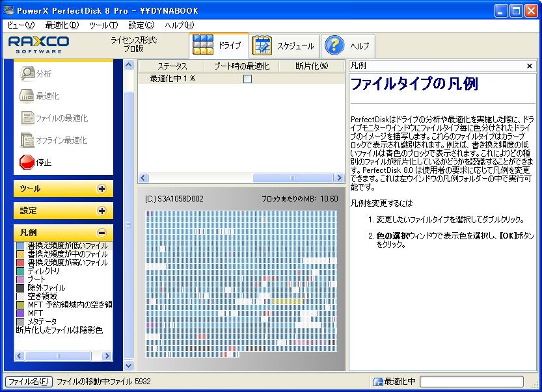542x392 pixels.
Task: Open the ツール(T) menu
Action: (x=103, y=25)
